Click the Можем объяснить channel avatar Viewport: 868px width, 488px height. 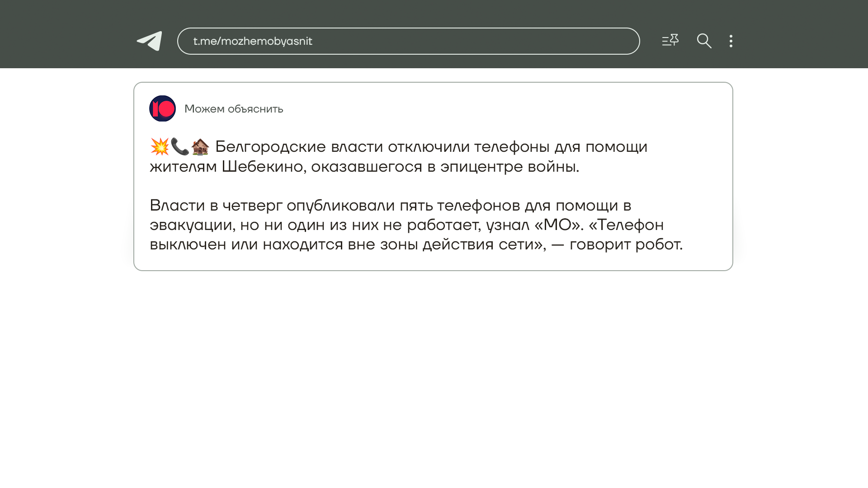(162, 108)
